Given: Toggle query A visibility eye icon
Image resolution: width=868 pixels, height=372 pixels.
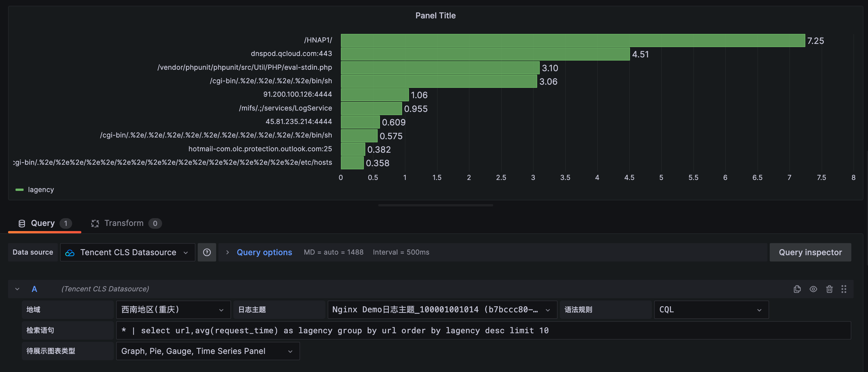Looking at the screenshot, I should (813, 289).
